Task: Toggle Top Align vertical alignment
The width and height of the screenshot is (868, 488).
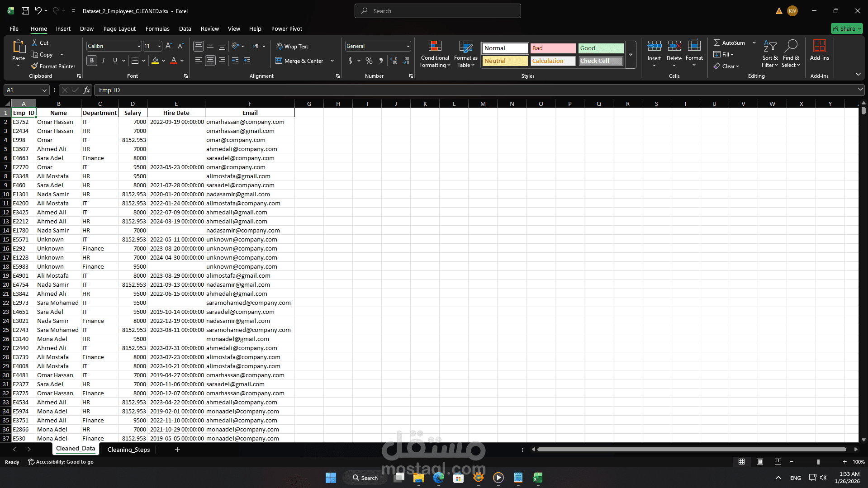Action: (x=199, y=46)
